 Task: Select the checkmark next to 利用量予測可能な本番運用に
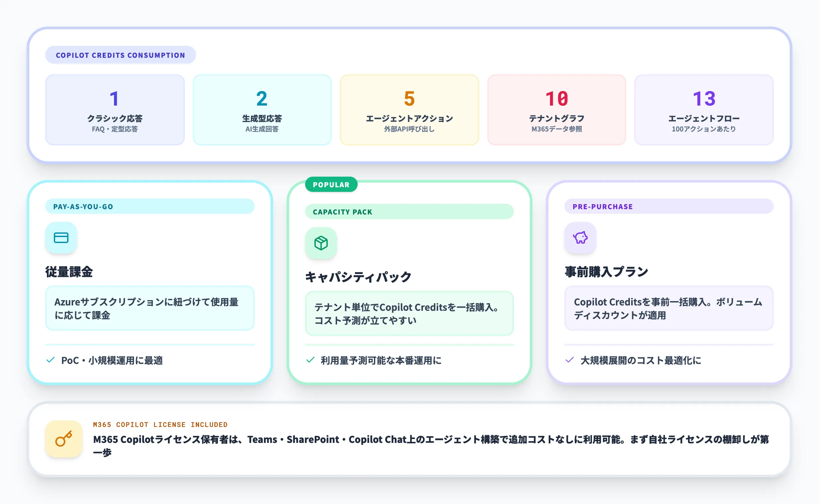310,360
